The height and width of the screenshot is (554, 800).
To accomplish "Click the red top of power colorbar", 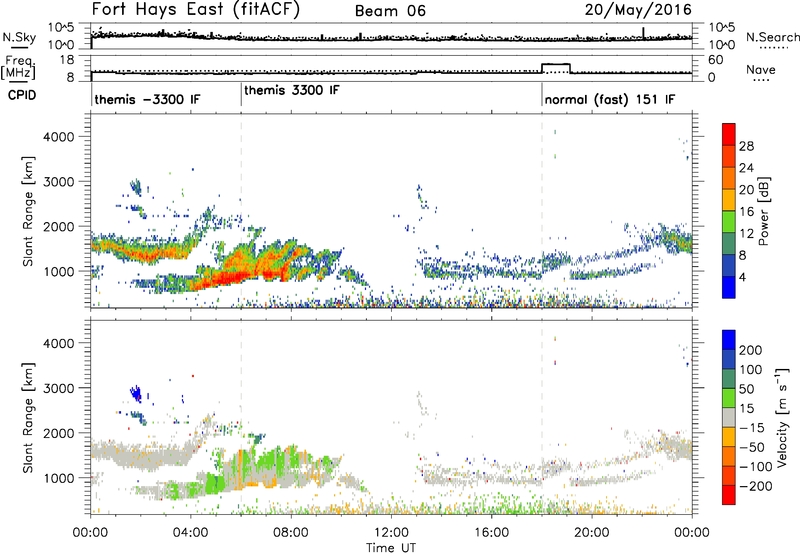I will [x=729, y=134].
